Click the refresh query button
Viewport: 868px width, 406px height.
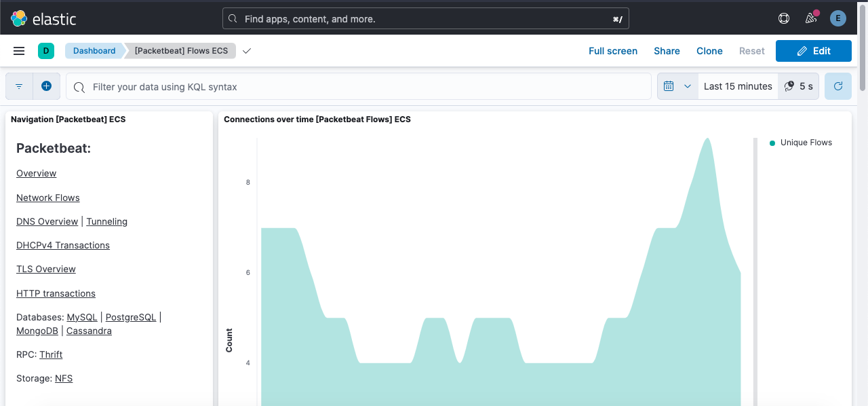point(837,86)
